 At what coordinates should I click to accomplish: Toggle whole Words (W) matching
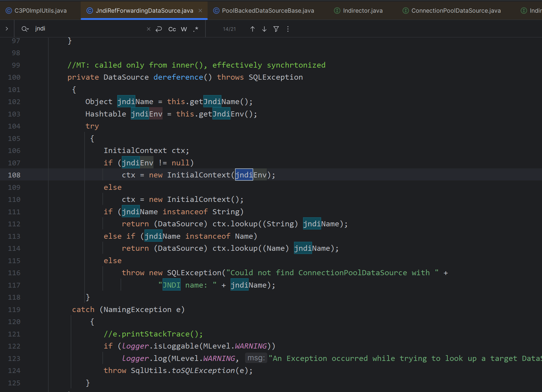point(184,29)
